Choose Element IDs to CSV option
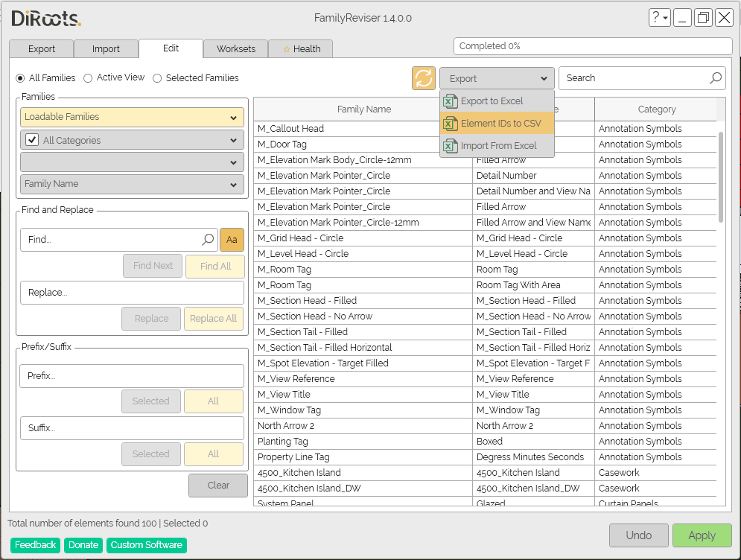The height and width of the screenshot is (560, 741). point(500,124)
